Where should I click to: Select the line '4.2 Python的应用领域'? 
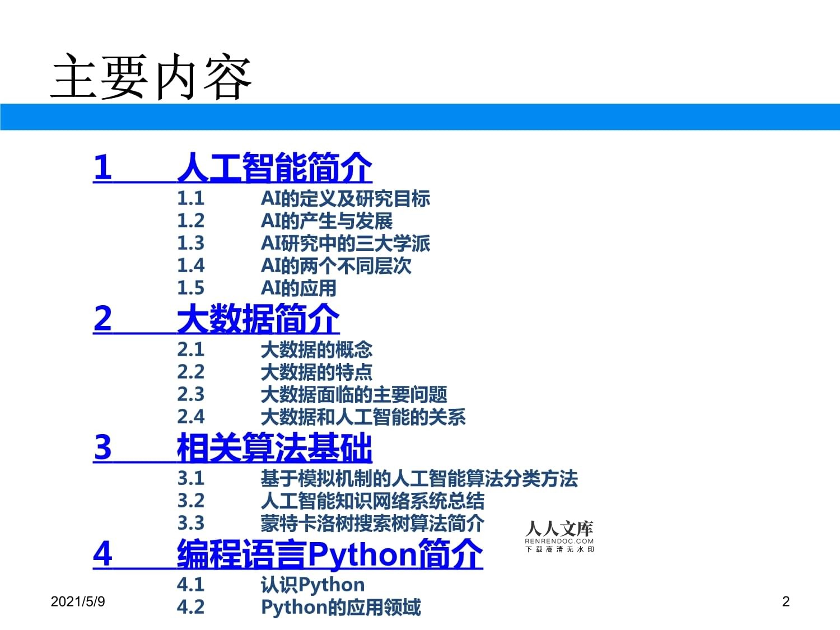click(x=299, y=607)
